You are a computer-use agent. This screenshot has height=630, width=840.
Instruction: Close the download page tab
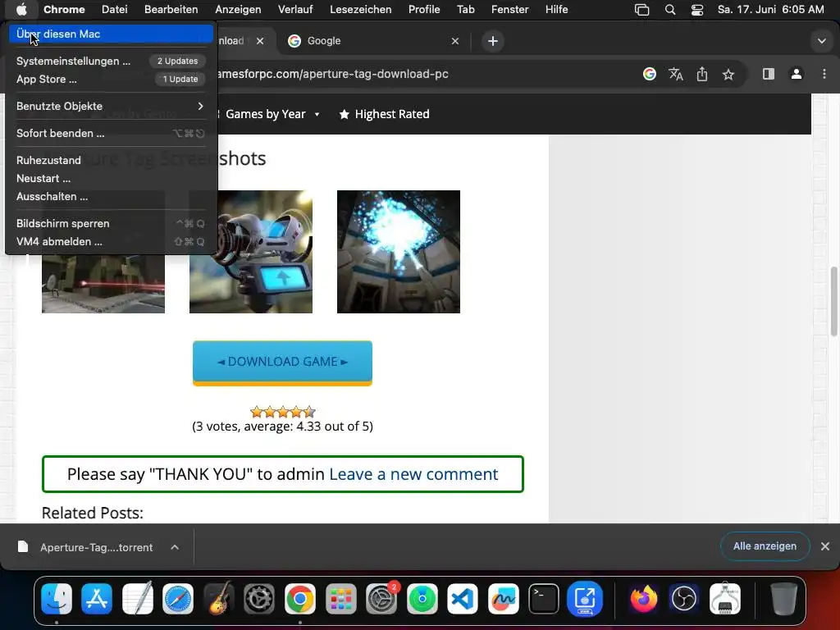(x=260, y=41)
